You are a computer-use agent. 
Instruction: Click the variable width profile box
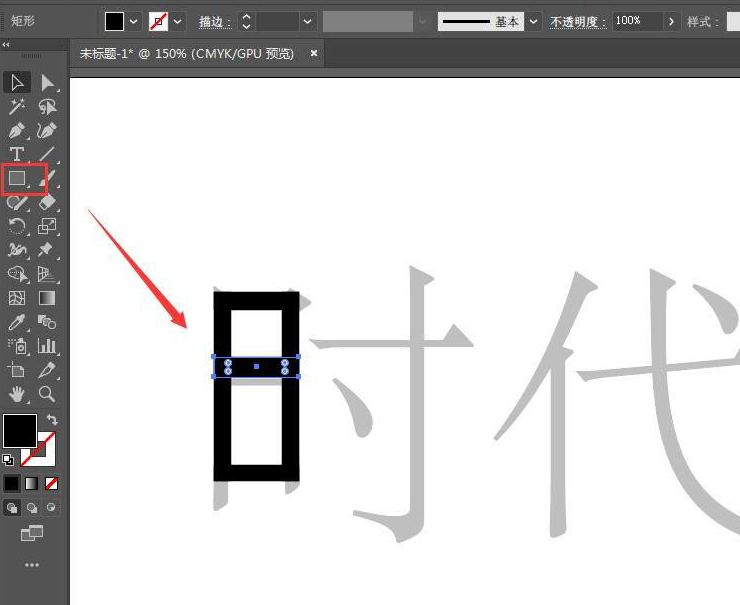(368, 22)
